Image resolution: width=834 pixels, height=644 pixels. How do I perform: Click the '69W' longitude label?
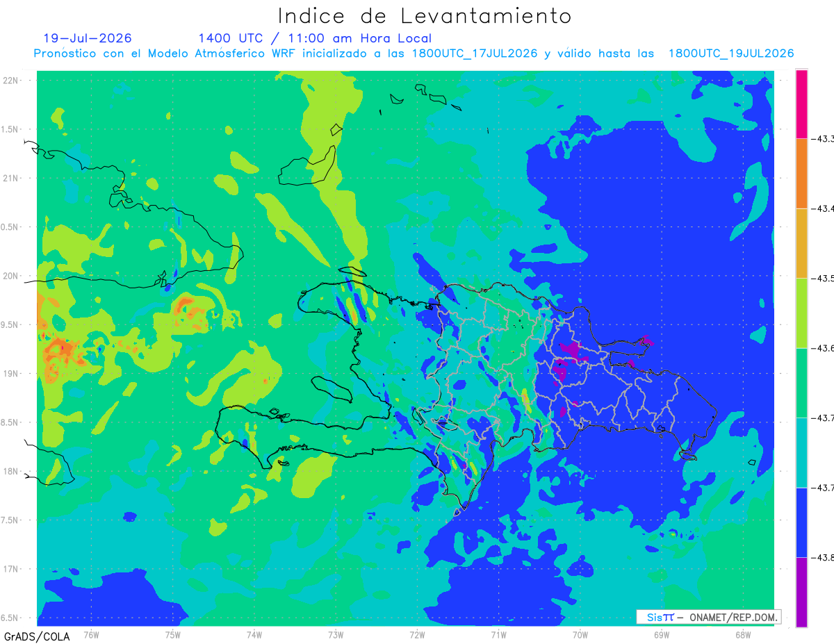pos(662,634)
